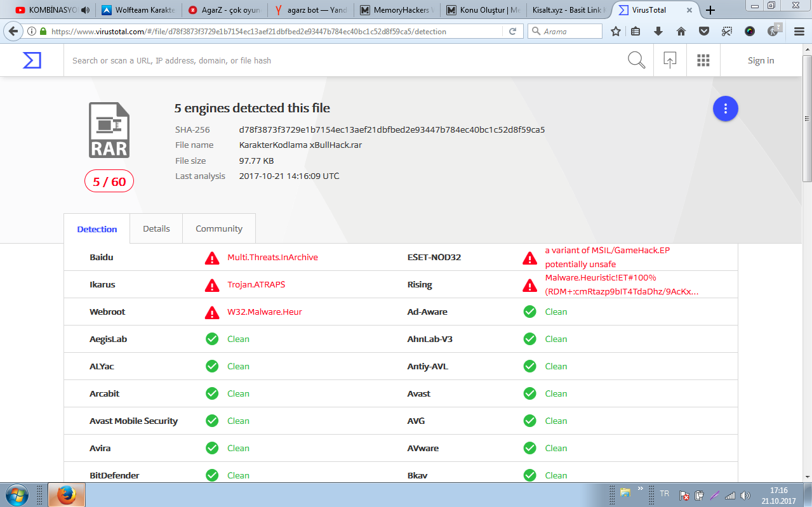The image size is (812, 507).
Task: Open Firefox downloads arrow icon
Action: point(658,31)
